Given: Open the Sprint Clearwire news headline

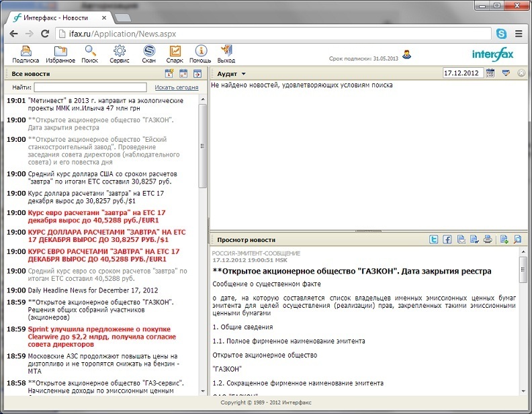Looking at the screenshot, I should coord(102,337).
